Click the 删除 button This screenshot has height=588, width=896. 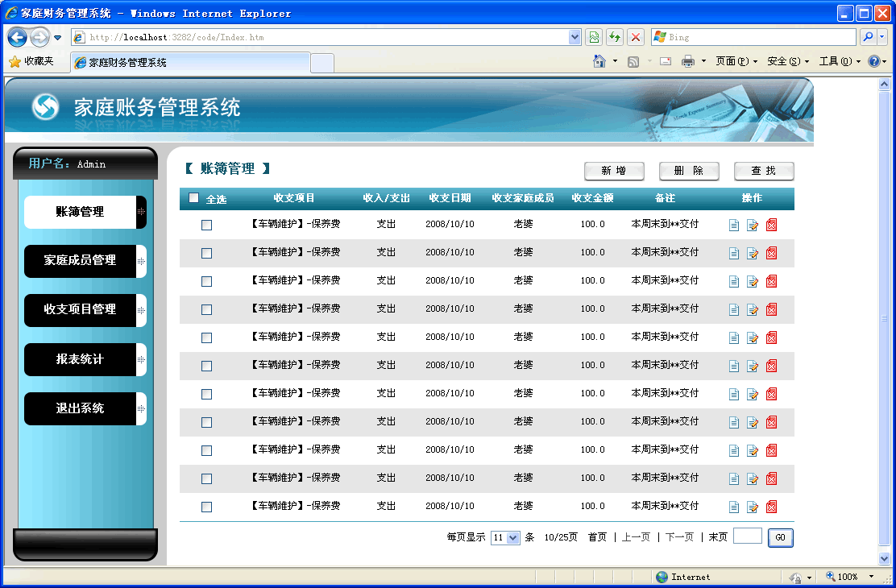click(x=689, y=171)
